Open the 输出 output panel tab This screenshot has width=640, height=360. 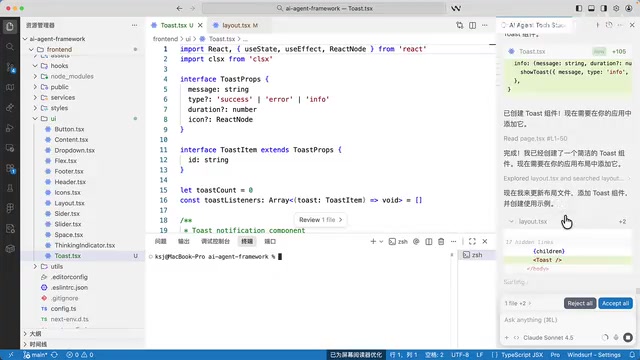[184, 242]
